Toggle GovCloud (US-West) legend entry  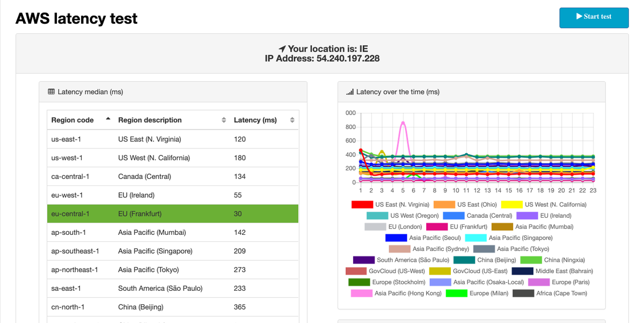click(385, 271)
